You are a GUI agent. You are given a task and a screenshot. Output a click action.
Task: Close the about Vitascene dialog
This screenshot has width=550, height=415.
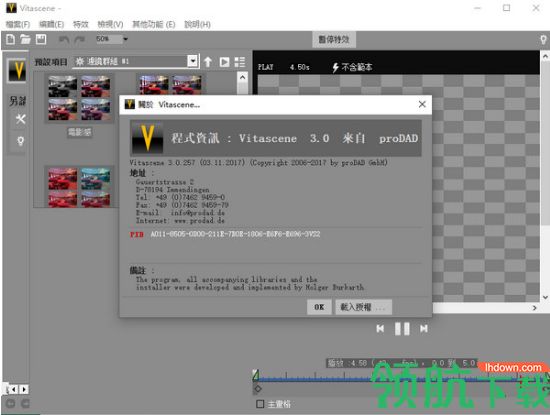point(422,104)
